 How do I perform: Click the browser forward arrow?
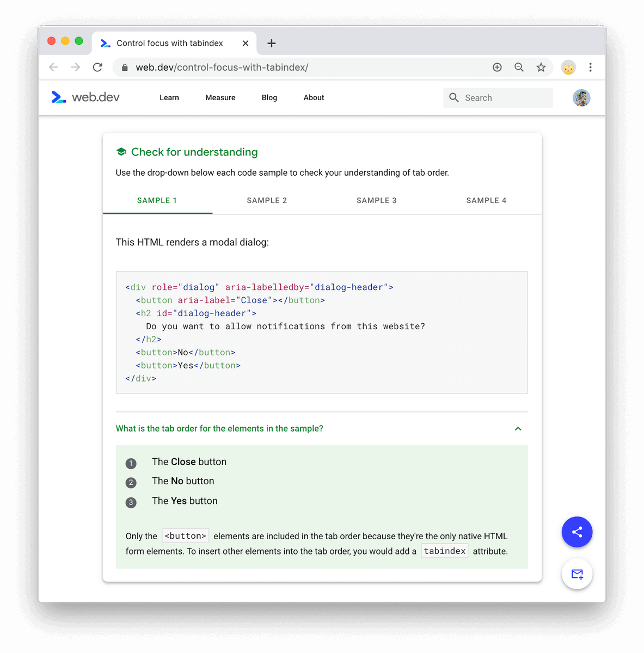pyautogui.click(x=76, y=67)
